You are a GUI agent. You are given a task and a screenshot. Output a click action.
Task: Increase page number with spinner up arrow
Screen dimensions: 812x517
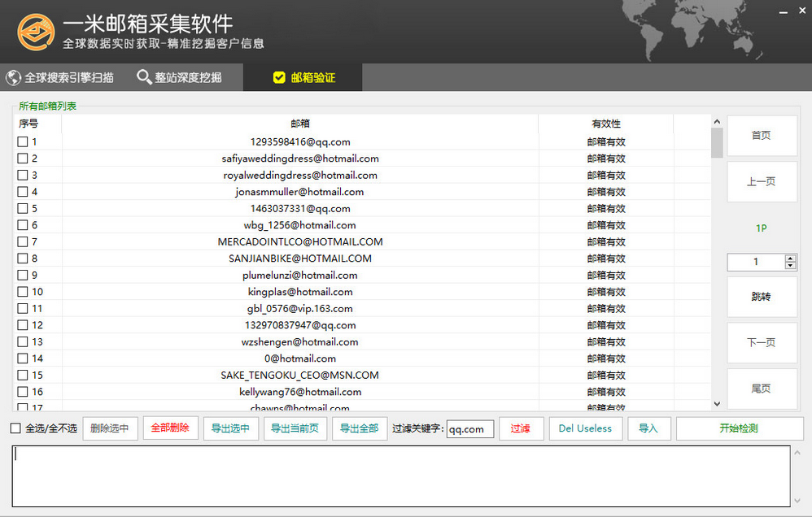790,258
